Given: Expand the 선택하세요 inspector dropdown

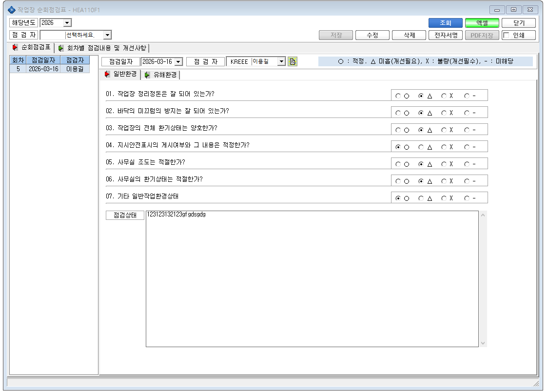Looking at the screenshot, I should click(x=107, y=35).
